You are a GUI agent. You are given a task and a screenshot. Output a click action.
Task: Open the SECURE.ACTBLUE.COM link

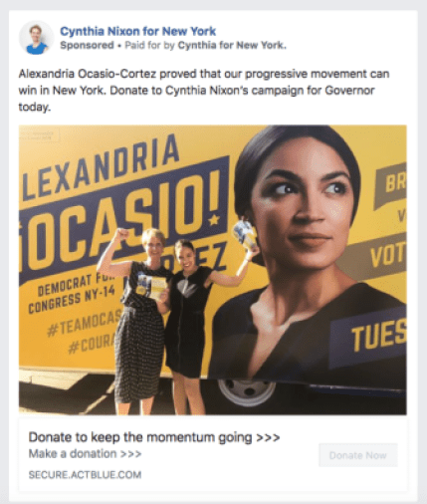pos(85,475)
